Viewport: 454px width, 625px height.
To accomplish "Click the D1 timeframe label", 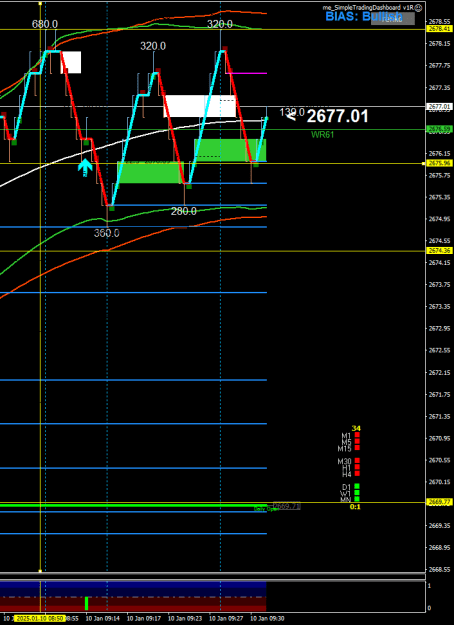I will click(346, 486).
